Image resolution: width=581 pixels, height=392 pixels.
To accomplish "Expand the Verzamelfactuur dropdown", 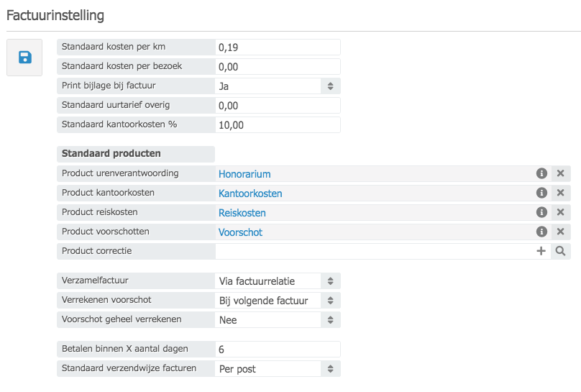I will click(278, 281).
